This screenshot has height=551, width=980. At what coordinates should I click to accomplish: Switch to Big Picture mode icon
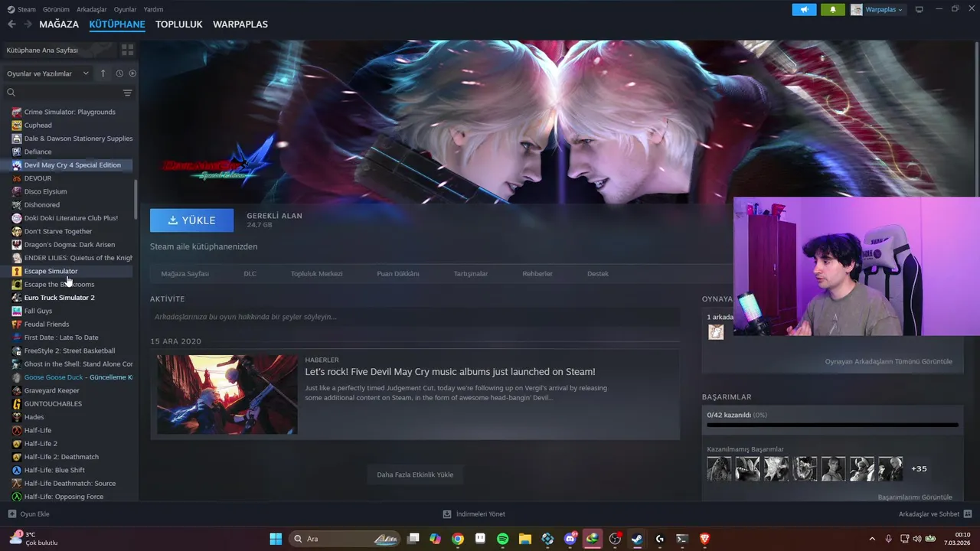click(920, 9)
